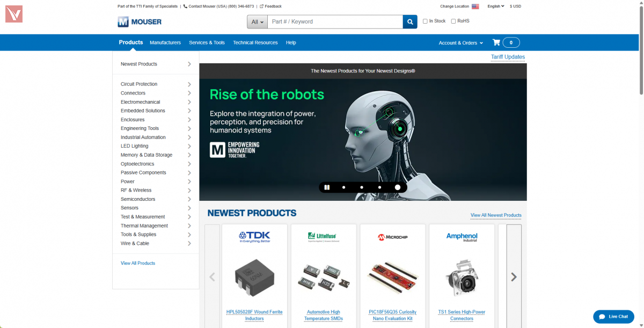Select Thermal Management category

click(x=144, y=225)
